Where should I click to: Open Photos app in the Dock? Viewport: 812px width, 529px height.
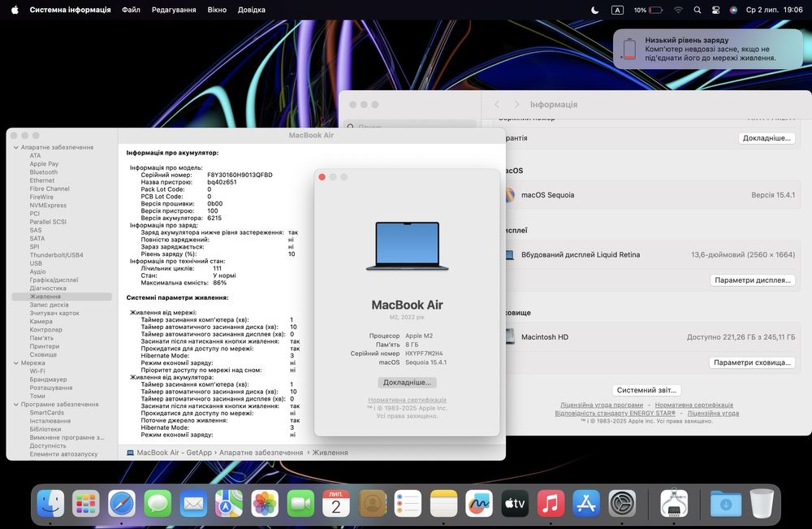pyautogui.click(x=265, y=503)
